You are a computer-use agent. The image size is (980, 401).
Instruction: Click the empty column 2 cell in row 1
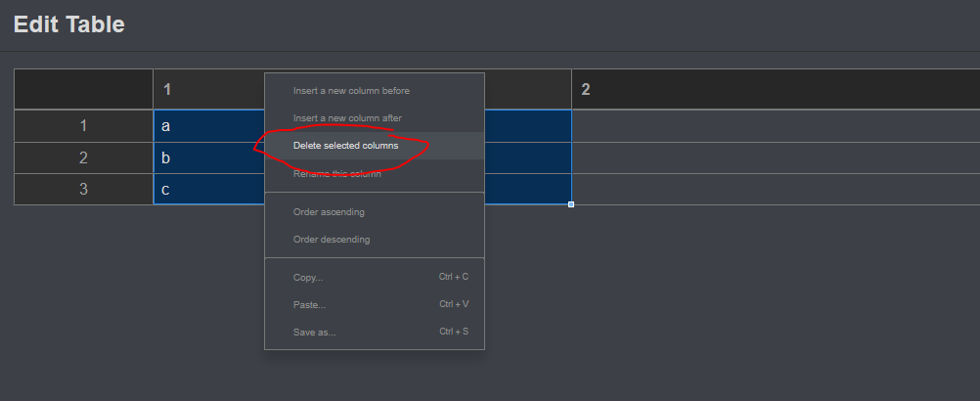(773, 126)
